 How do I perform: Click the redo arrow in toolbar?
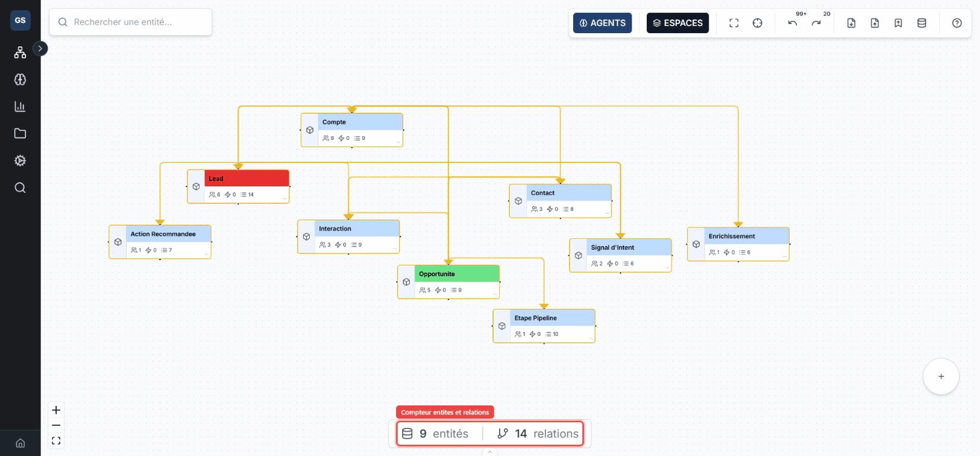click(x=816, y=23)
